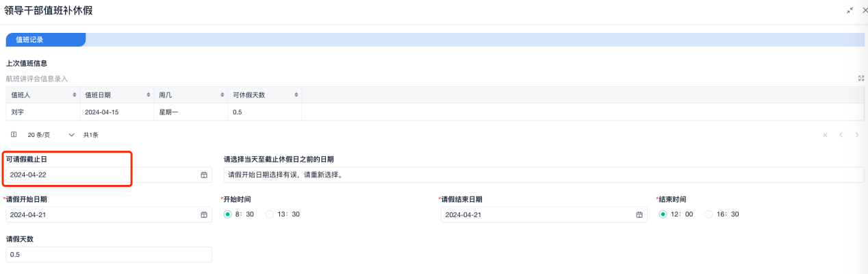Select 13:30 as start time
The image size is (868, 274).
[270, 214]
